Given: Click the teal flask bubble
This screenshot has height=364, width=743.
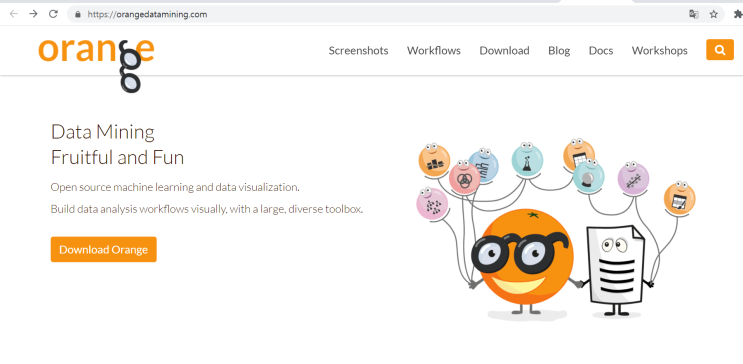Looking at the screenshot, I should point(527,160).
